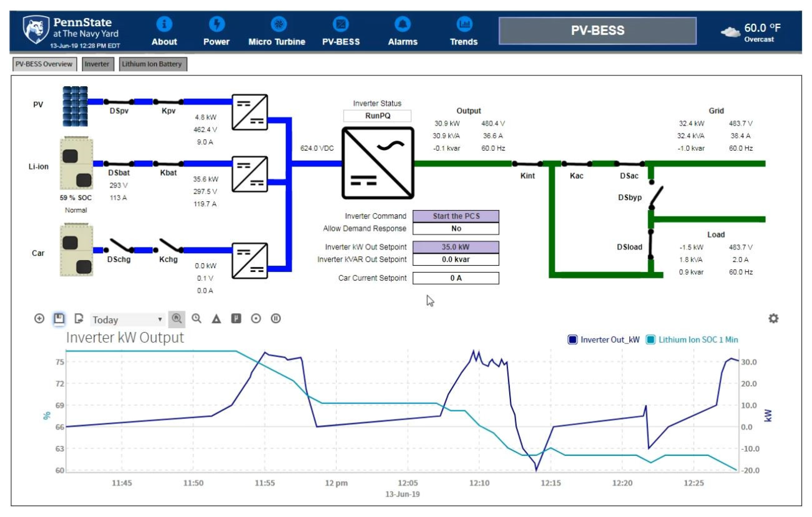Switch to the Lithium Ion Battery tab

pyautogui.click(x=152, y=64)
